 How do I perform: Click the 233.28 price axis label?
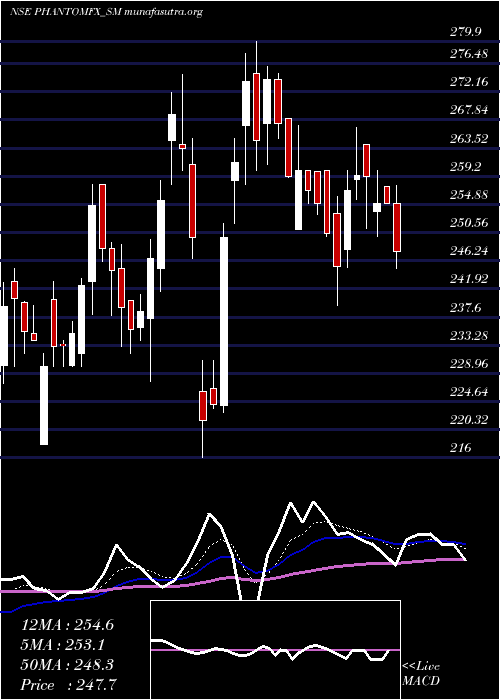[x=470, y=336]
